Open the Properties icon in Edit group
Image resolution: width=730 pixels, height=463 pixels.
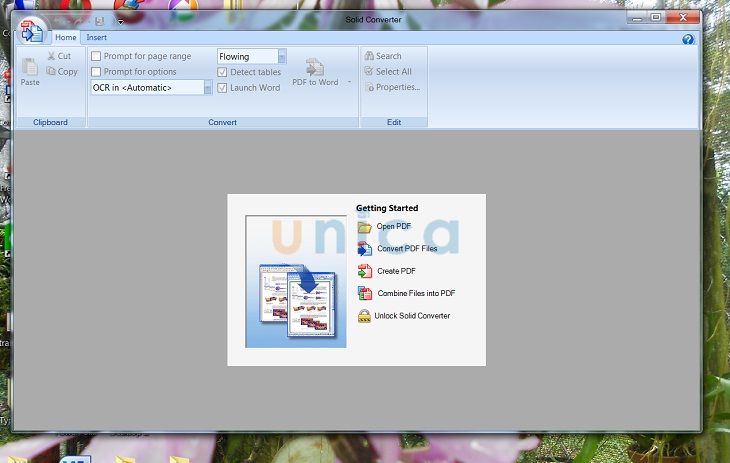370,87
